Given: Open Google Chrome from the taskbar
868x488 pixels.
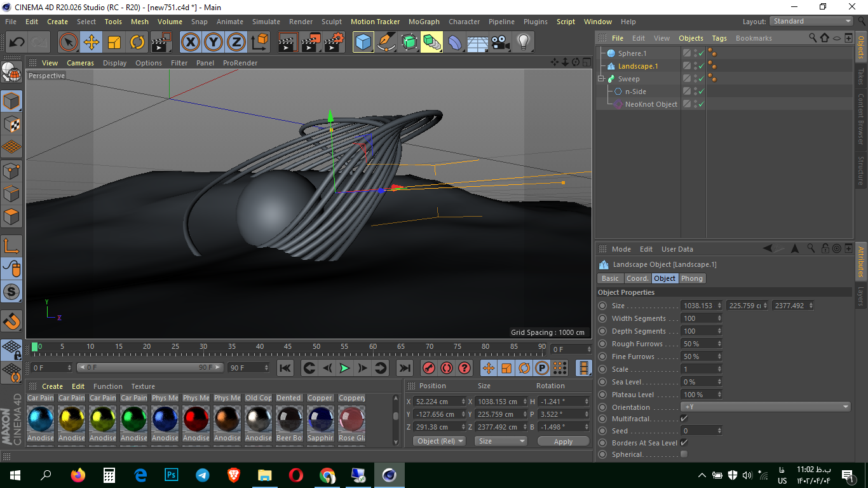Looking at the screenshot, I should (x=327, y=475).
